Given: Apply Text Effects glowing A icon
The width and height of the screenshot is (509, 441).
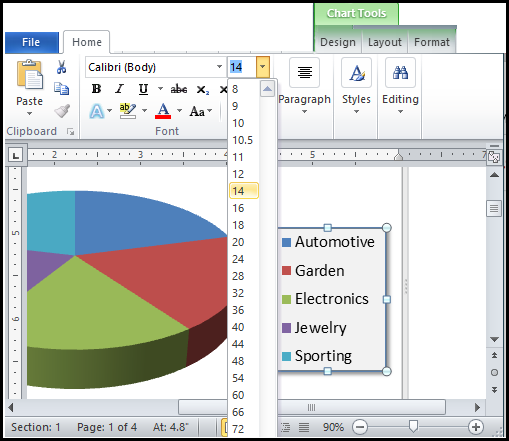Looking at the screenshot, I should point(97,111).
